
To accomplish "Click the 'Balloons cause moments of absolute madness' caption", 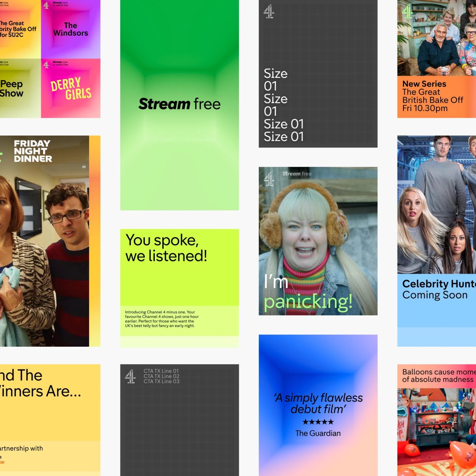I will point(439,376).
